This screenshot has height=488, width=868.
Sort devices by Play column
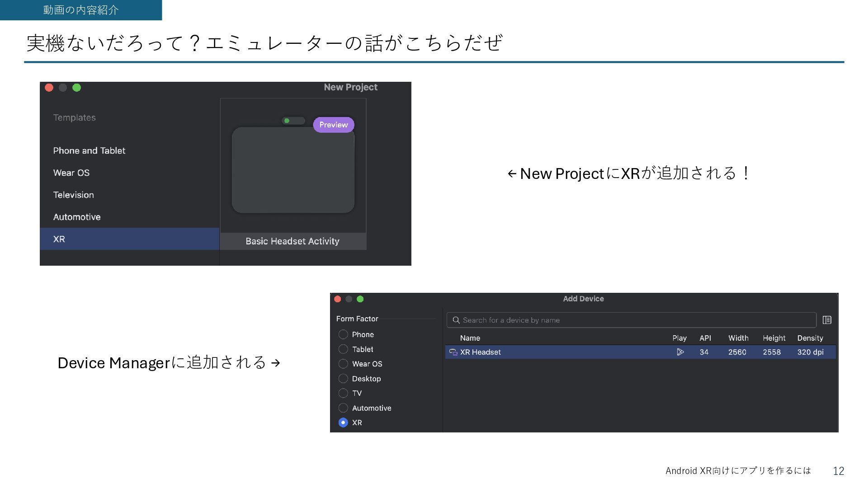pos(679,338)
